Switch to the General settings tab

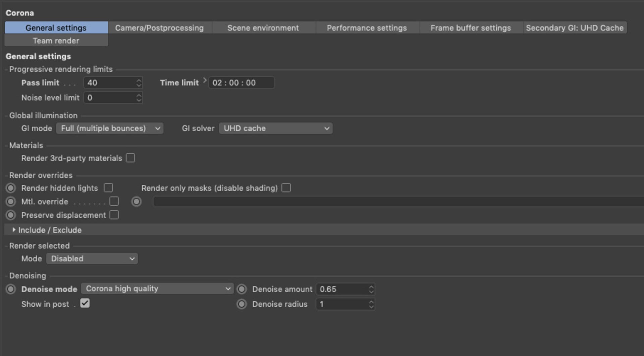(x=56, y=28)
